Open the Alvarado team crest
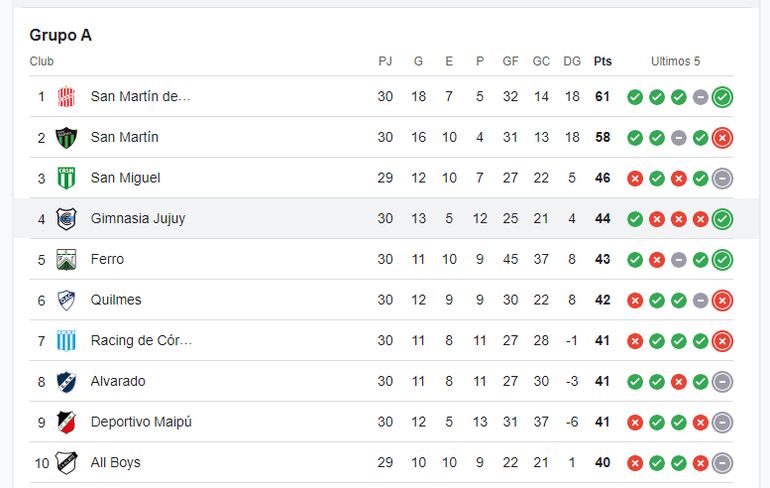The height and width of the screenshot is (488, 770). coord(66,381)
